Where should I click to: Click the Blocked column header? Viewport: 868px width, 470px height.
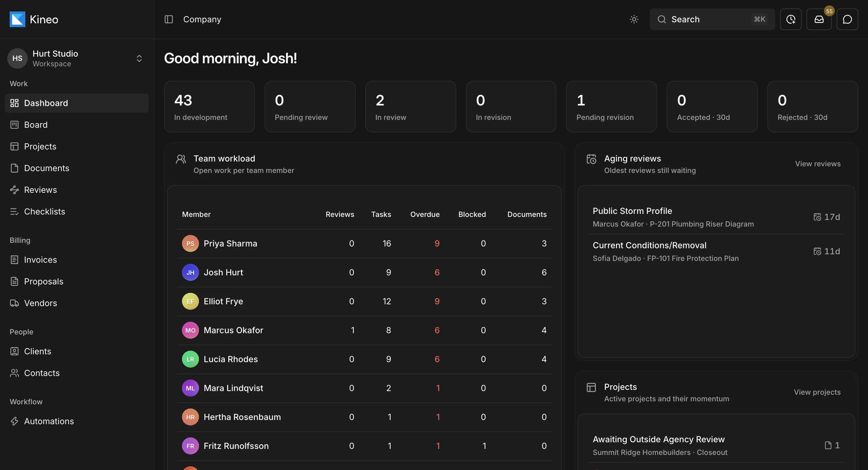click(x=472, y=214)
